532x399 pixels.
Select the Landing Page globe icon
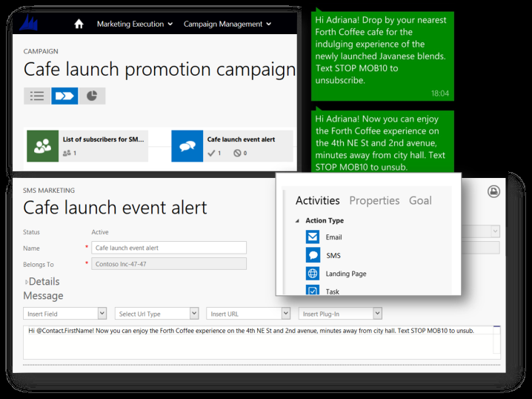313,274
